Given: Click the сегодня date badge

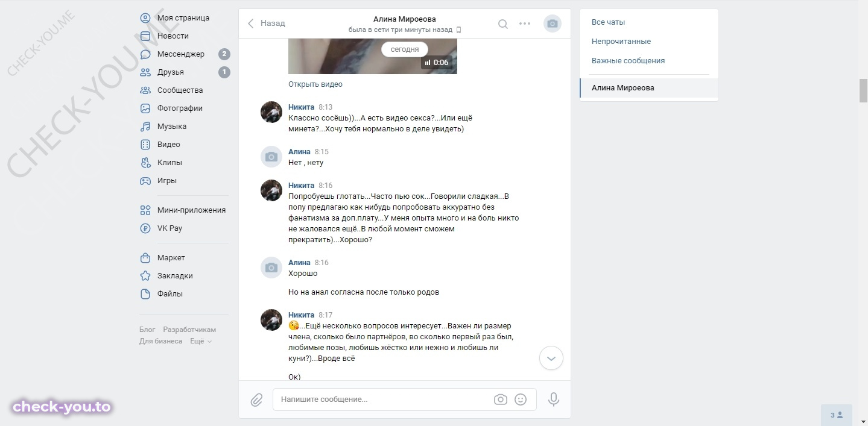Looking at the screenshot, I should (405, 49).
